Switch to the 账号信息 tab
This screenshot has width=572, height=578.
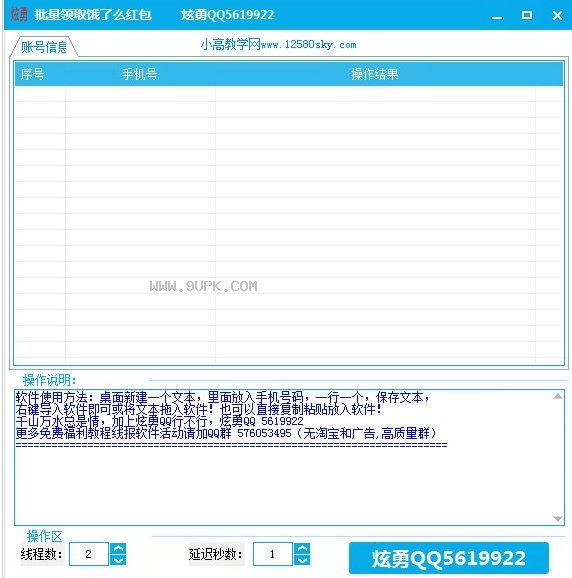(44, 47)
